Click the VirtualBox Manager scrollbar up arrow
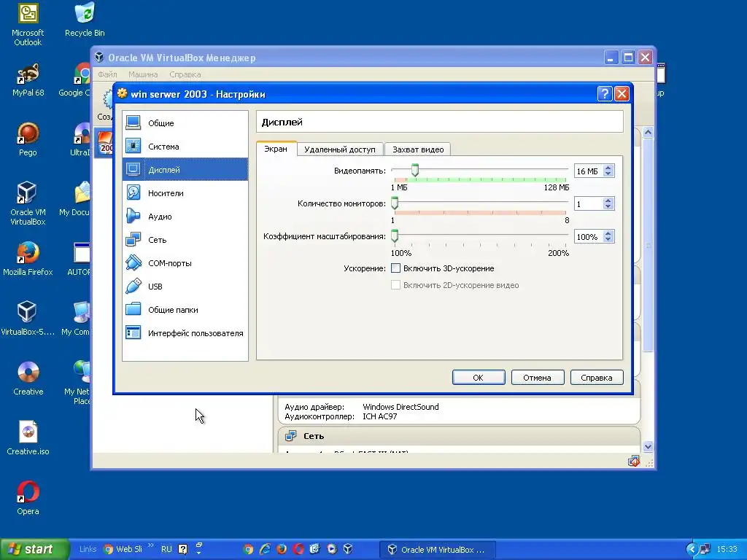This screenshot has height=560, width=747. [x=648, y=133]
